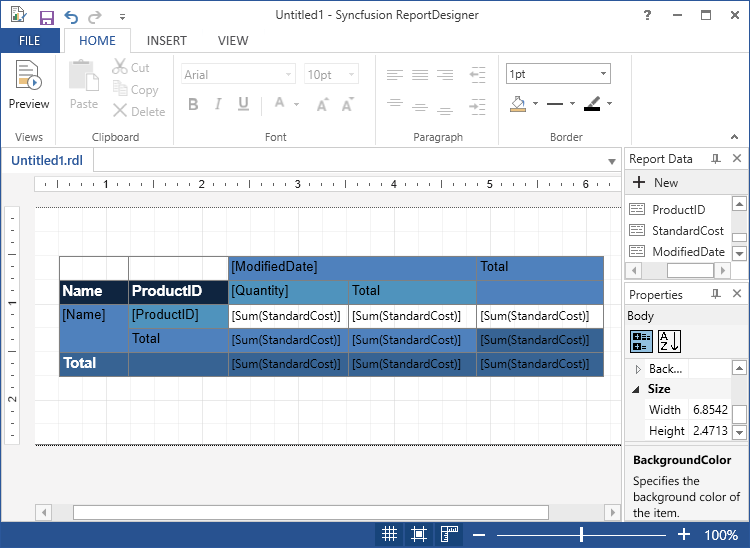The image size is (750, 548).
Task: Open the FILE menu
Action: click(30, 41)
